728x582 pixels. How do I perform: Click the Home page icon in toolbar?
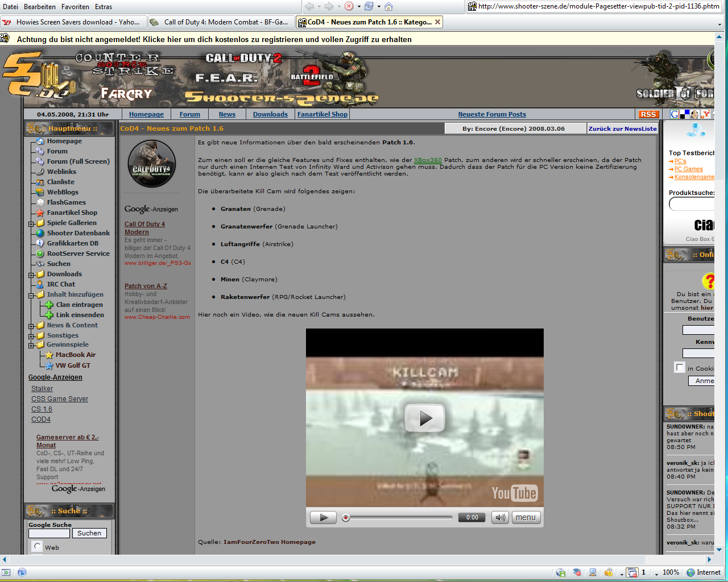(389, 6)
